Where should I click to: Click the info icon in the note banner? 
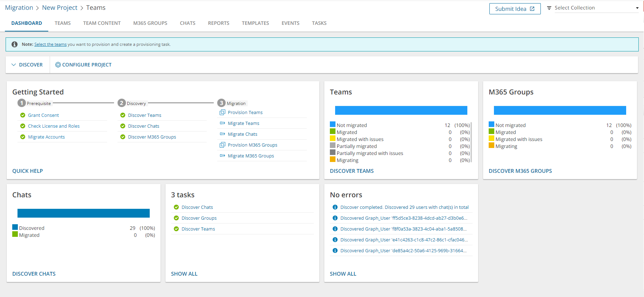(15, 44)
